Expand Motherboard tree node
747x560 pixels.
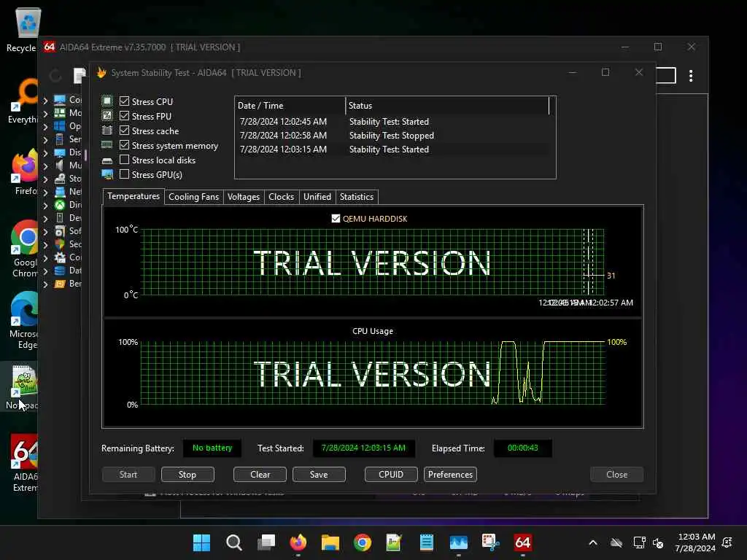tap(45, 113)
